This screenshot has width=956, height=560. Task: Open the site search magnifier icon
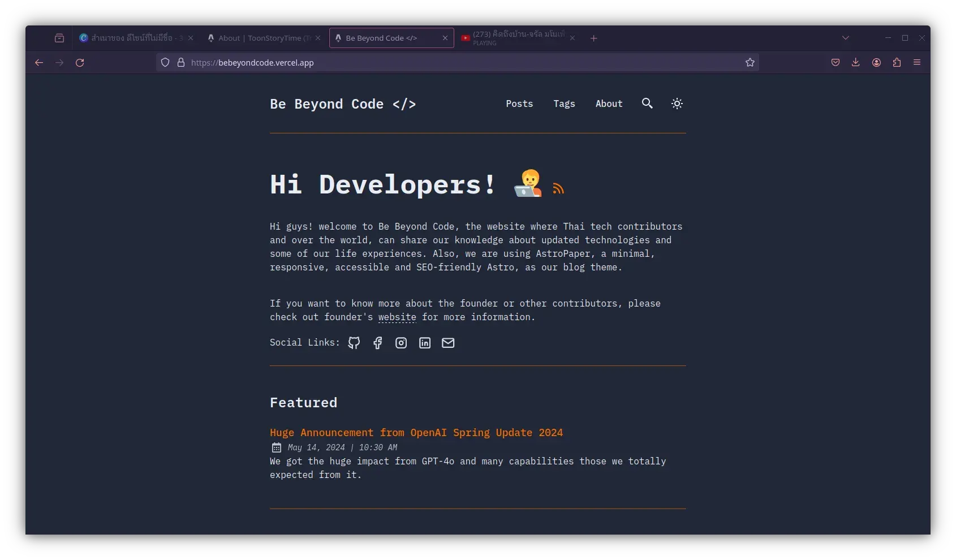(x=647, y=103)
